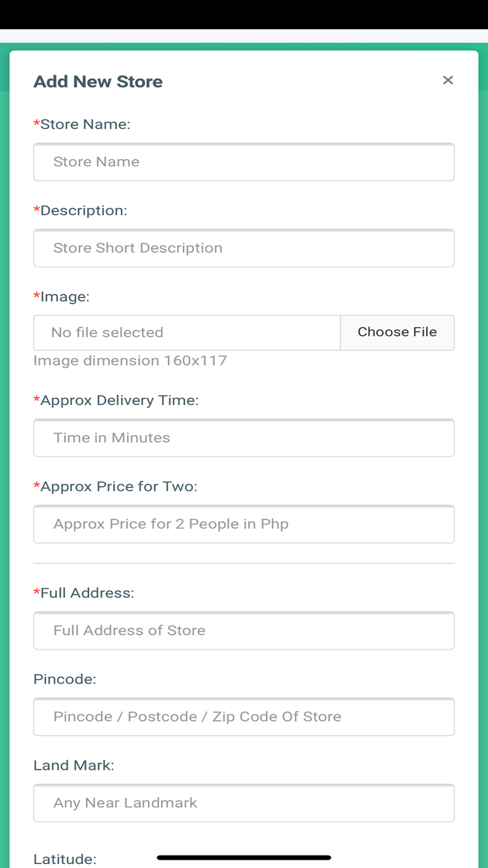Click the Approx Price for 2 People field

point(244,524)
